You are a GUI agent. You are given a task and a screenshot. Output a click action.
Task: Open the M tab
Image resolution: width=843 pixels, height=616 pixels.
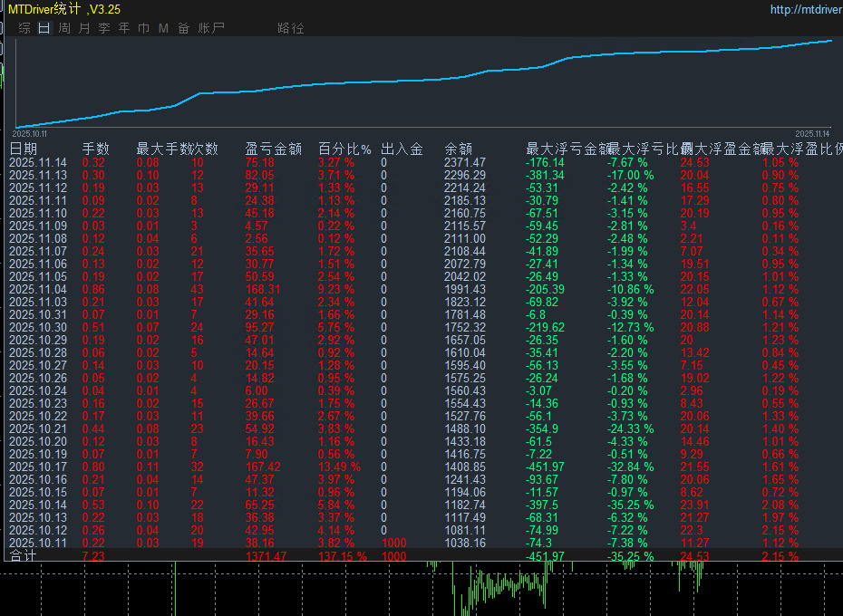tap(163, 28)
